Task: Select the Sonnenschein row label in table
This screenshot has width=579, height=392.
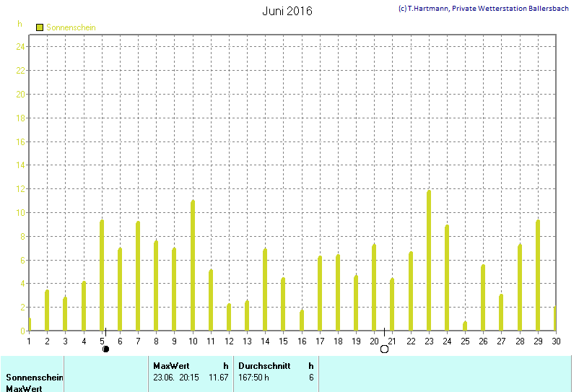Action: tap(35, 377)
